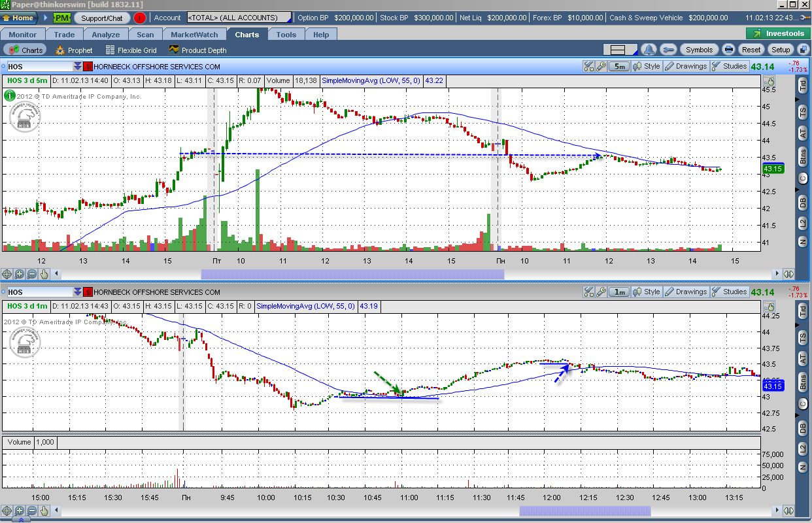Open the Prophet sub-tab

(74, 50)
